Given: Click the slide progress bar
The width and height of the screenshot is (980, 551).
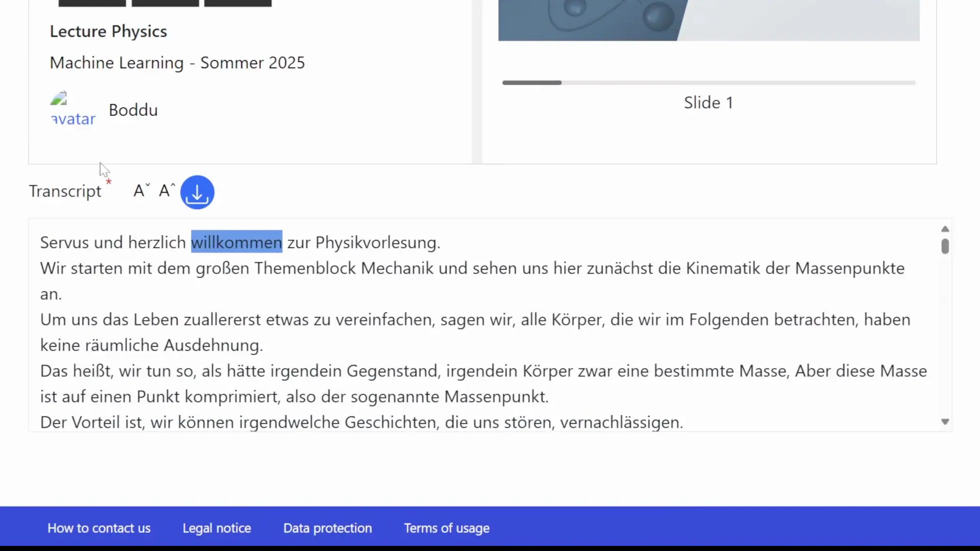Looking at the screenshot, I should (x=708, y=83).
